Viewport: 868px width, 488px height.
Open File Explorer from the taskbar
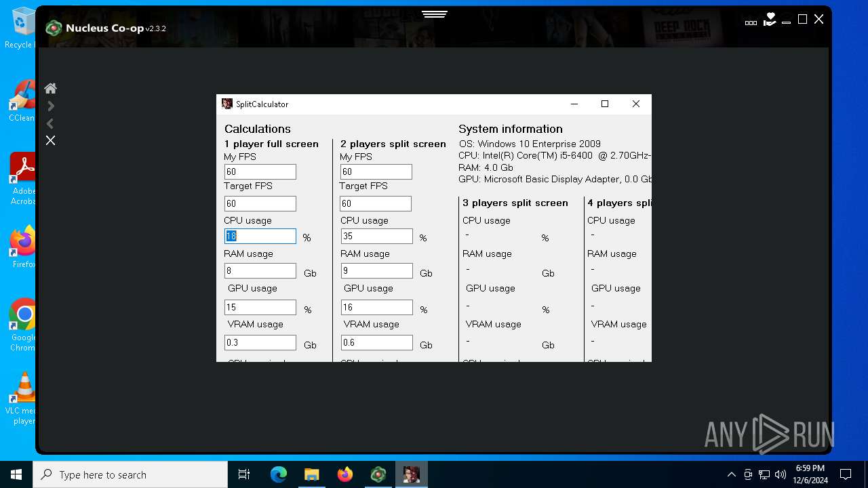[x=311, y=474]
